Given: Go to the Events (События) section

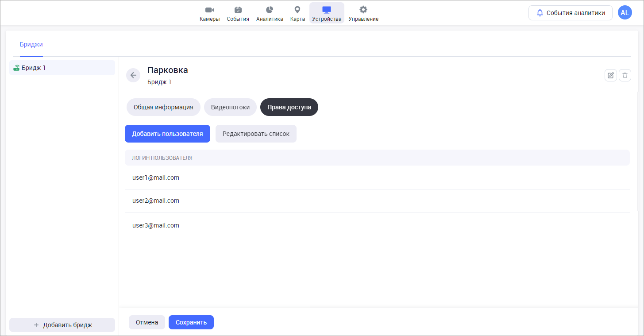Looking at the screenshot, I should coord(238,10).
